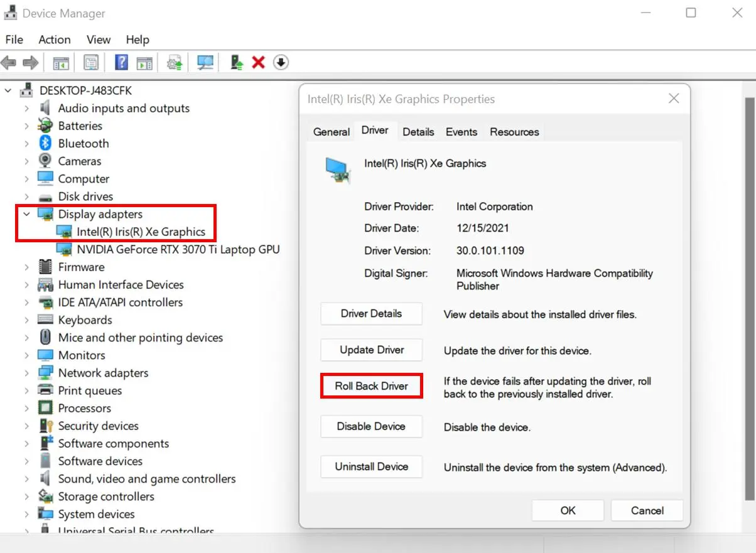Expand Software components node
Viewport: 756px width, 553px height.
26,443
